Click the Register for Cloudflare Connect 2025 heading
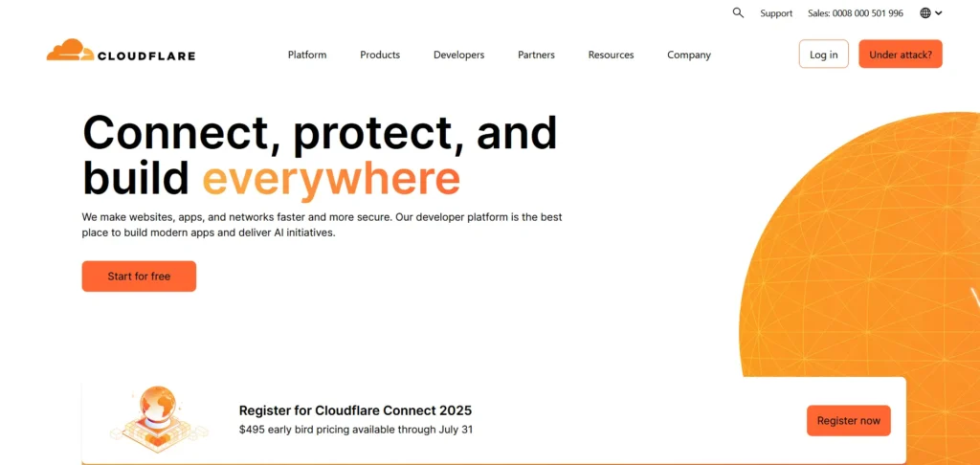980x465 pixels. 355,410
